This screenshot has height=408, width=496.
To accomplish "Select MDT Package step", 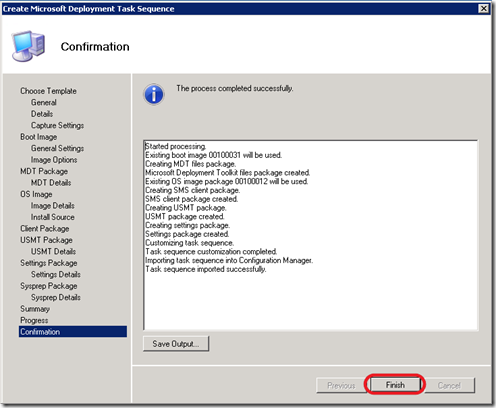I will pyautogui.click(x=44, y=171).
